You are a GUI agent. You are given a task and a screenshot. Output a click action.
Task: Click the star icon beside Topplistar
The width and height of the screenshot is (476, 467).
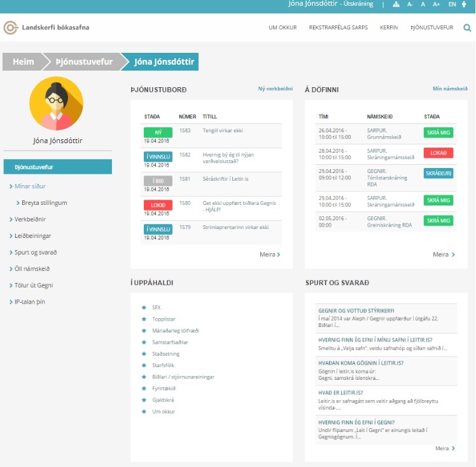[144, 319]
